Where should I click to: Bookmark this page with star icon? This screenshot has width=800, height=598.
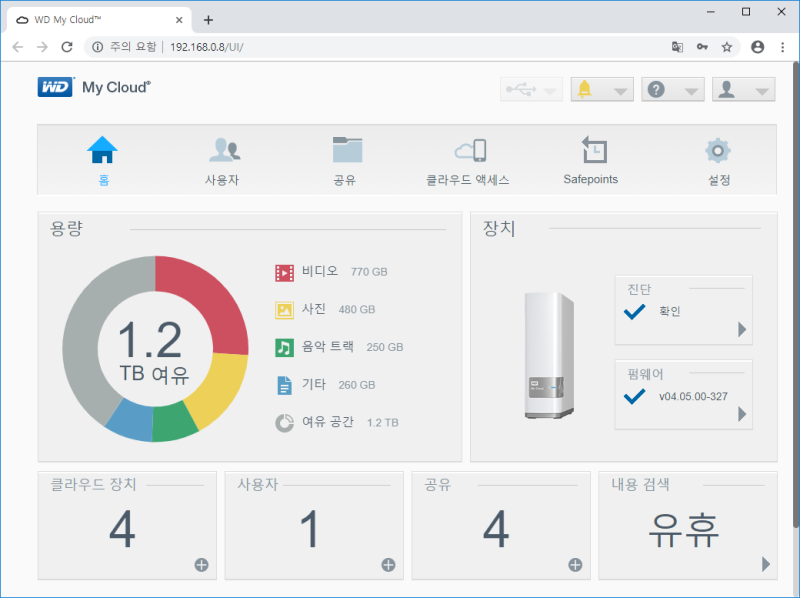tap(727, 47)
